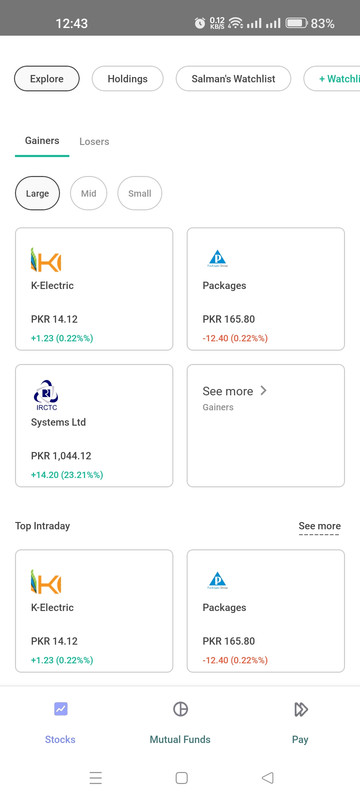
Task: Expand Top Intraday via See more
Action: [x=319, y=526]
